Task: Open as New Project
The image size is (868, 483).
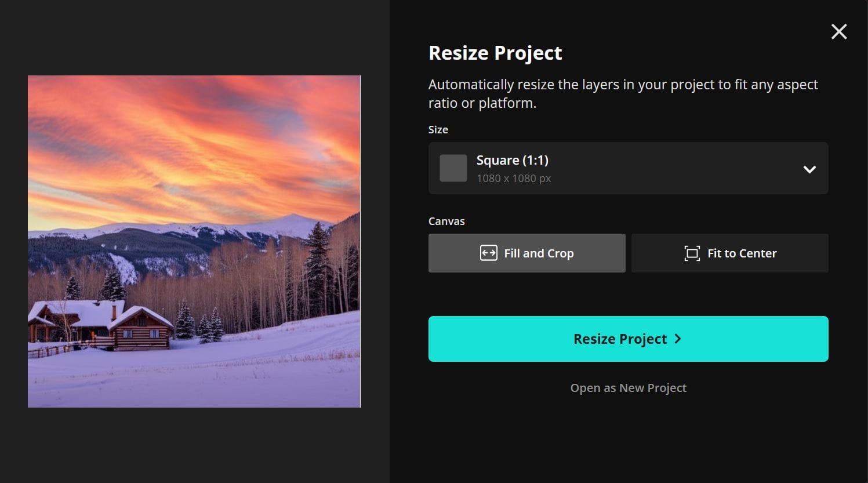Action: 628,387
